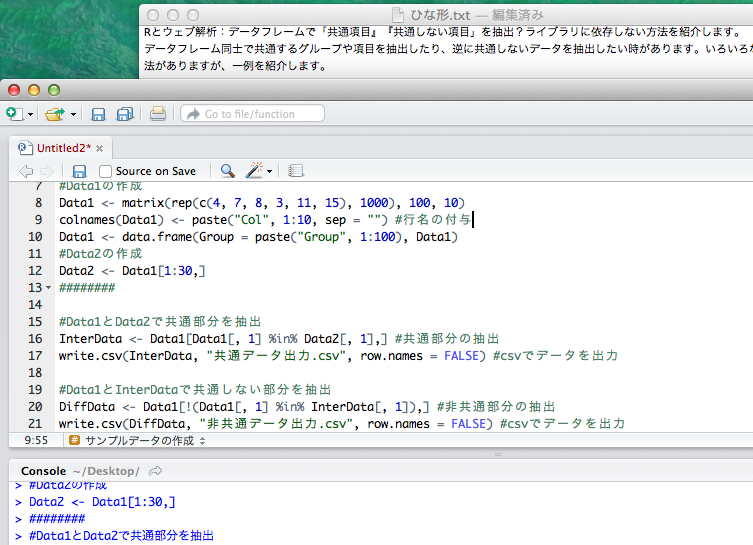753x545 pixels.
Task: Save the script via editor toolbar icon
Action: [79, 171]
